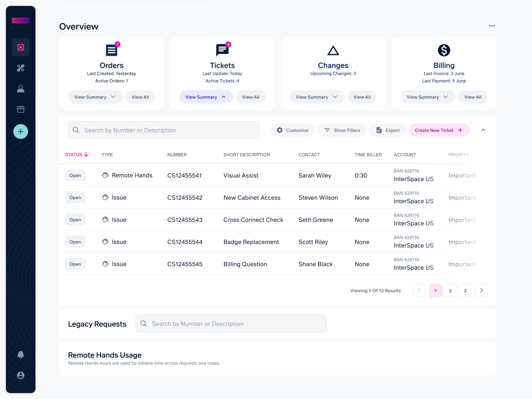View All tickets
The height and width of the screenshot is (399, 532).
251,97
